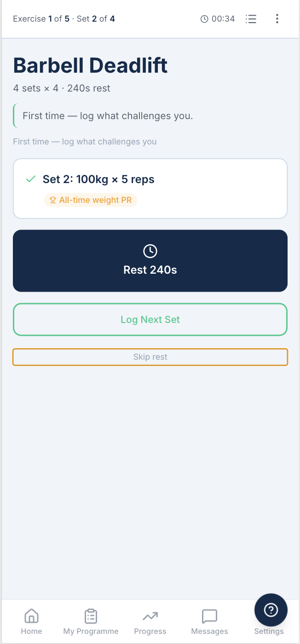Click the Barbell Deadlift title
The height and width of the screenshot is (644, 300).
click(90, 65)
